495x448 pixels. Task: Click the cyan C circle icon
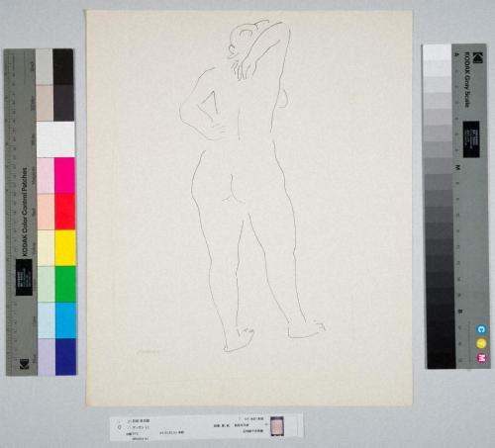(x=481, y=329)
